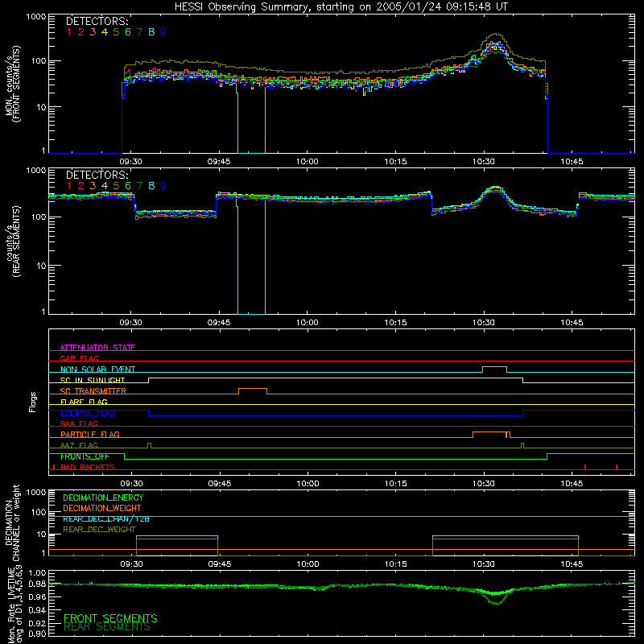Click DETECTORS: legend heading in rear segments plot
Viewport: 644px width, 644px height.
click(97, 175)
